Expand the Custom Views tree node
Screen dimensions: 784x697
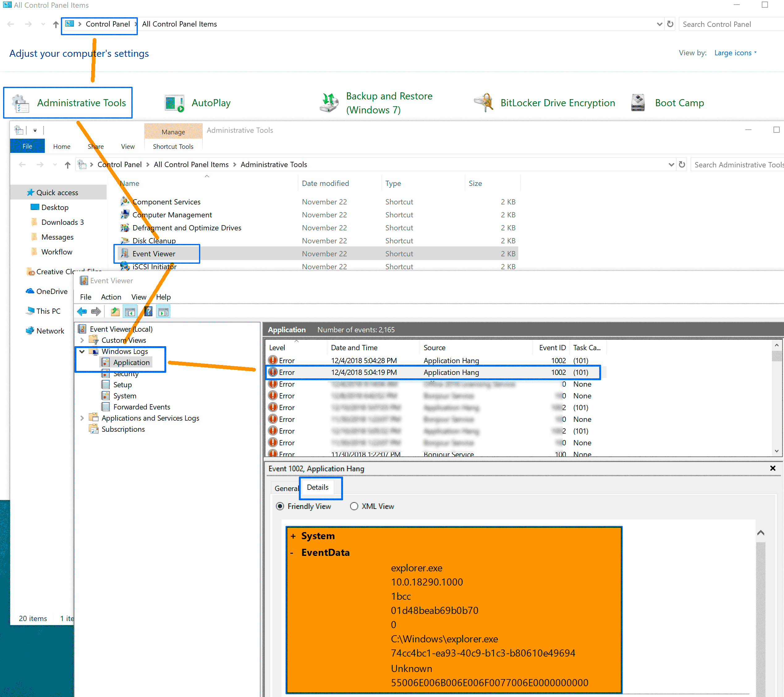pos(83,340)
